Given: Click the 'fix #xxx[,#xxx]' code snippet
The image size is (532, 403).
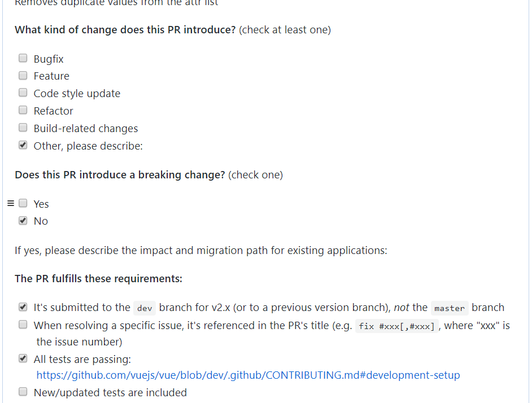Looking at the screenshot, I should point(396,326).
